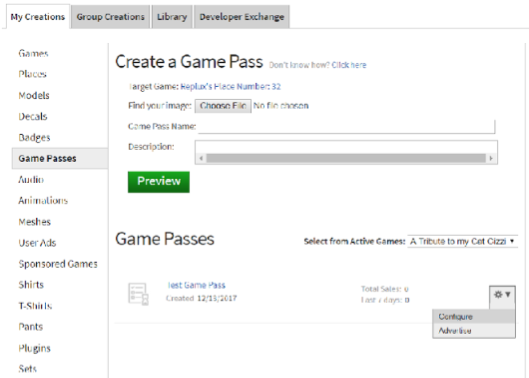Open the Select from Active Games dropdown

(x=462, y=241)
